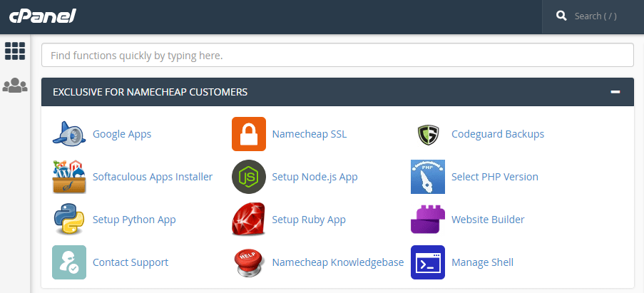Viewport: 644px width, 293px height.
Task: Open the Softaculous Apps Installer link
Action: [153, 177]
